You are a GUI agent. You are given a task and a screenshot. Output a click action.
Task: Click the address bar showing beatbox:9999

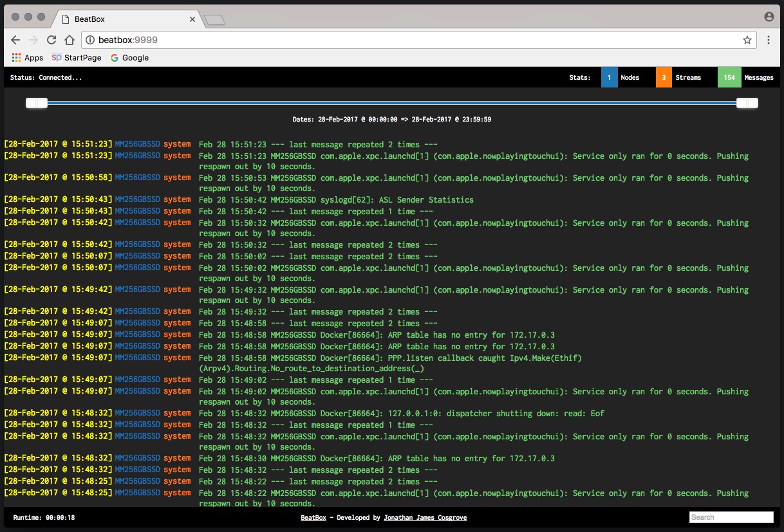tap(418, 40)
